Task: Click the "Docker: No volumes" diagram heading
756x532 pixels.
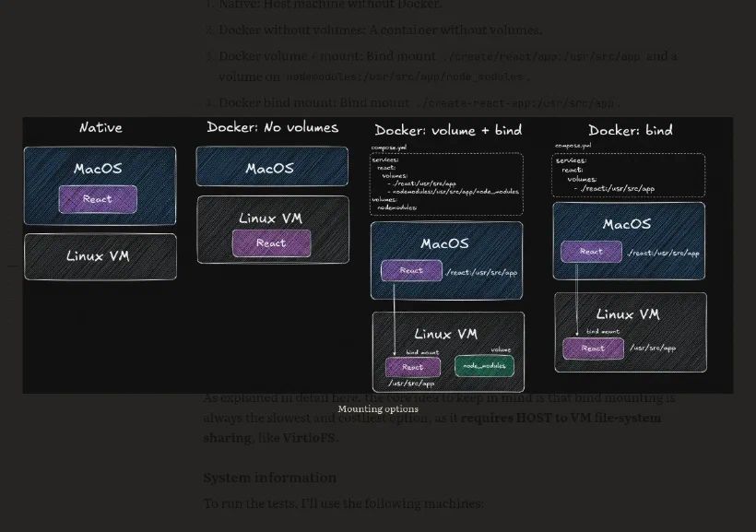Action: (x=272, y=127)
